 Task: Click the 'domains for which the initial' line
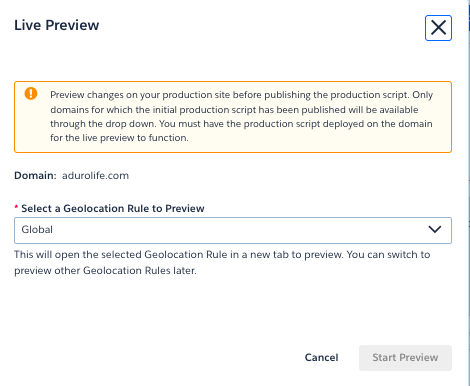click(x=234, y=110)
